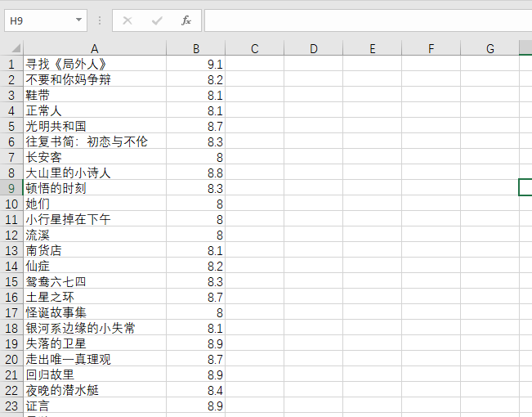This screenshot has height=417, width=532.
Task: Click the cancel X icon in formula bar
Action: tap(127, 20)
